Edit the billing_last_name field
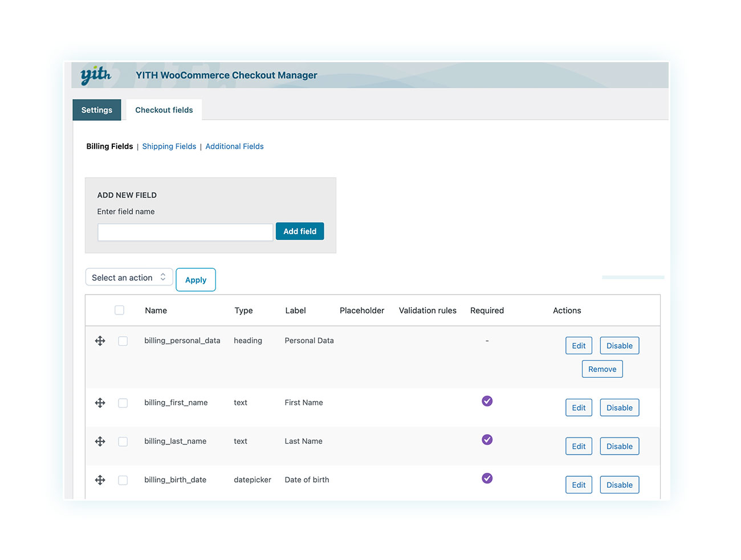Image resolution: width=741 pixels, height=560 pixels. (x=579, y=447)
